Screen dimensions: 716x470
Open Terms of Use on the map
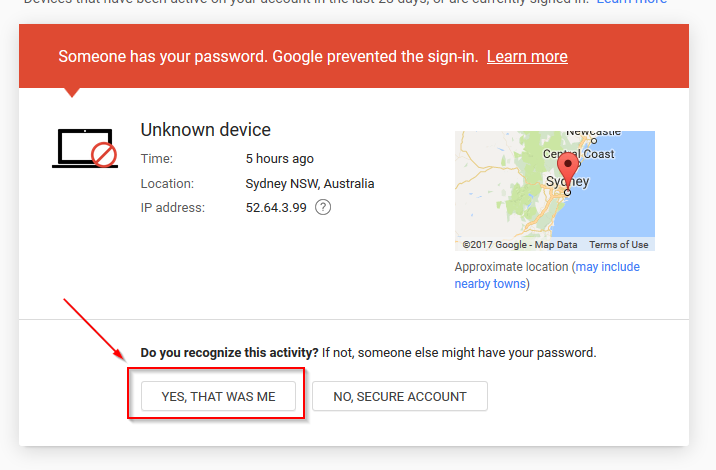618,245
